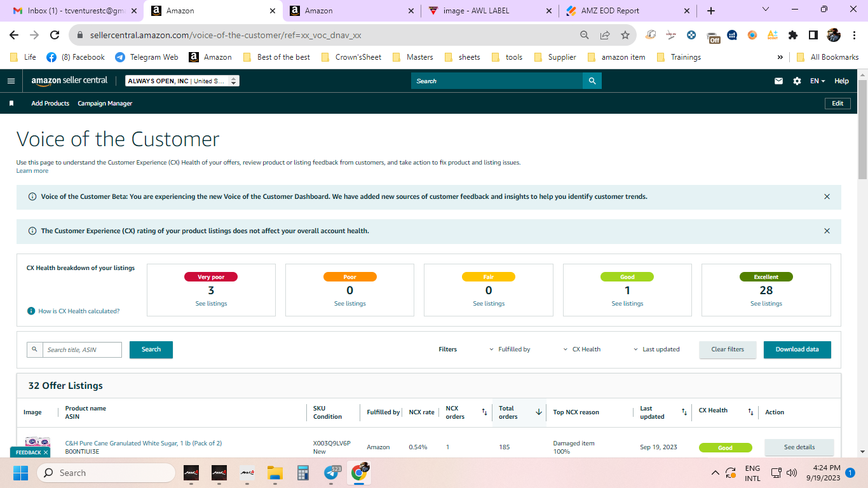
Task: Open Telegram from the taskbar
Action: (x=332, y=473)
